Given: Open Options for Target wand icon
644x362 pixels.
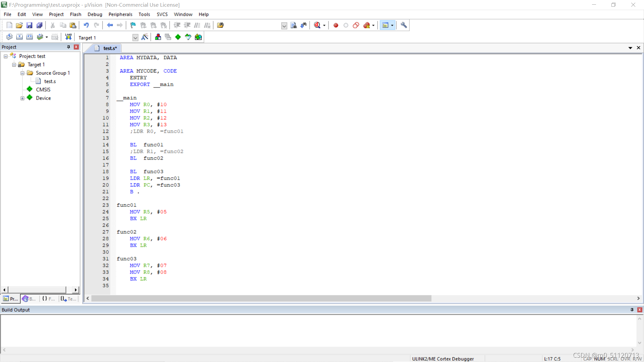Looking at the screenshot, I should coord(145,37).
